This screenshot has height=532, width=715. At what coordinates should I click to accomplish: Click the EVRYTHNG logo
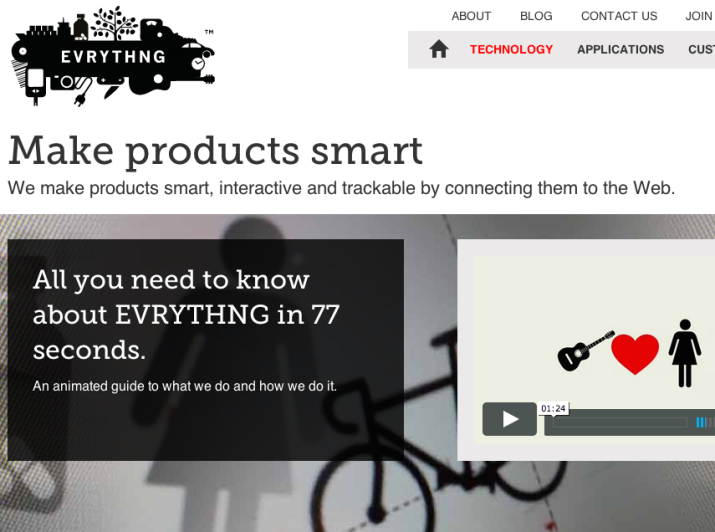click(x=113, y=56)
